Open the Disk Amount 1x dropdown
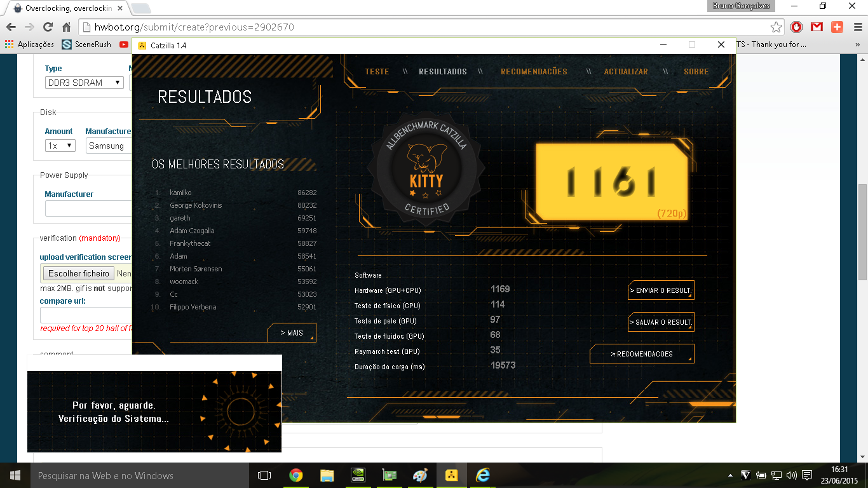 click(x=60, y=146)
